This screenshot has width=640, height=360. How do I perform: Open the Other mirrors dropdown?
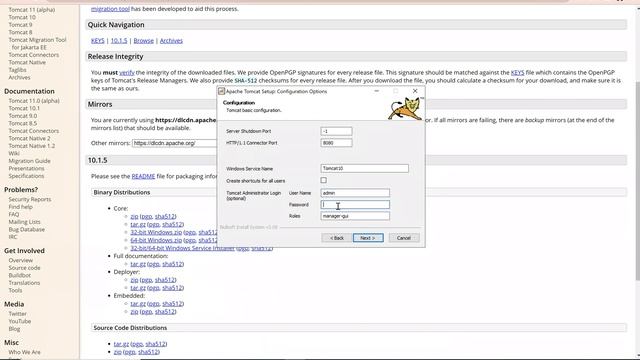pos(175,143)
